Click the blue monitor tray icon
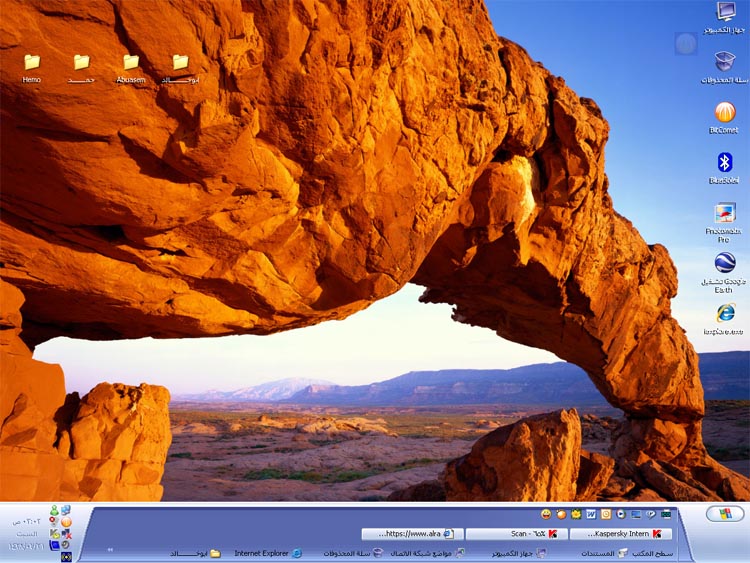 tap(55, 545)
